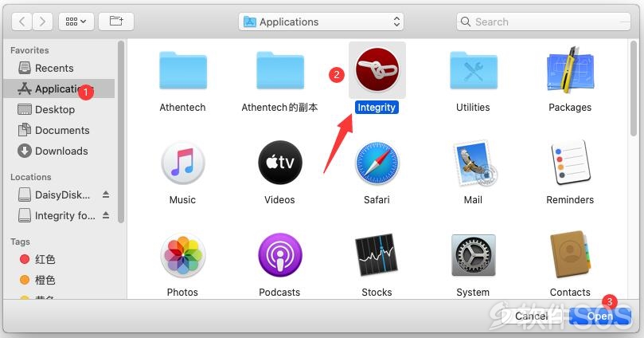Select the Safari compass icon
The height and width of the screenshot is (338, 644).
pos(377,163)
